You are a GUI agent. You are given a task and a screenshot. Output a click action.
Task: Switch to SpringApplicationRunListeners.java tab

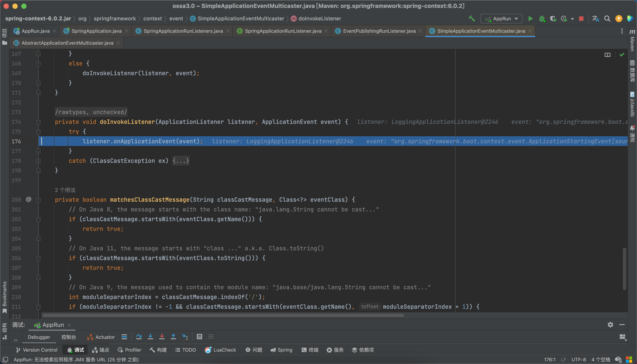[x=183, y=31]
